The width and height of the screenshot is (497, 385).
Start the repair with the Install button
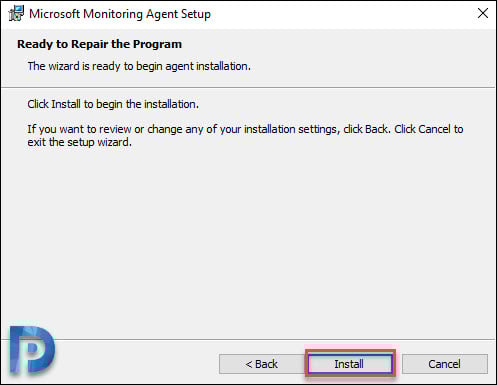tap(350, 364)
